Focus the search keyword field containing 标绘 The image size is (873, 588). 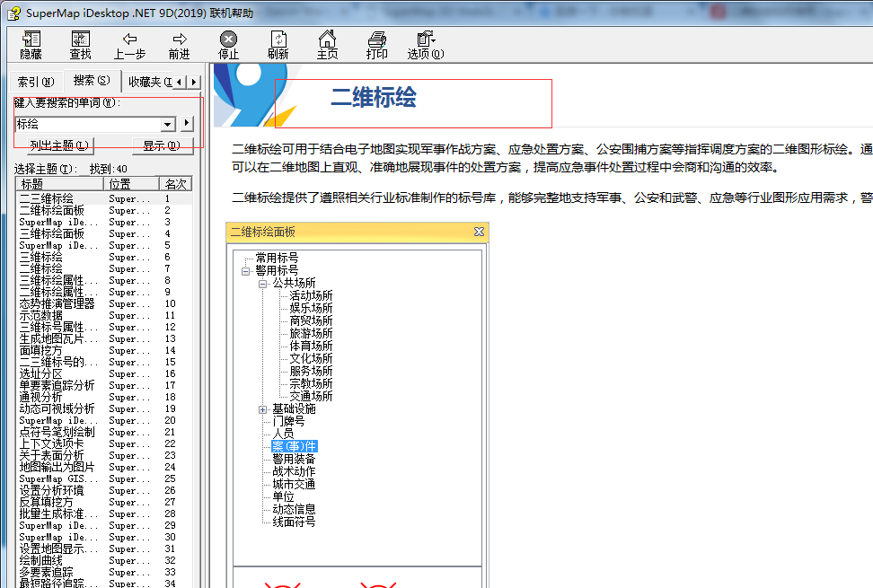coord(89,124)
